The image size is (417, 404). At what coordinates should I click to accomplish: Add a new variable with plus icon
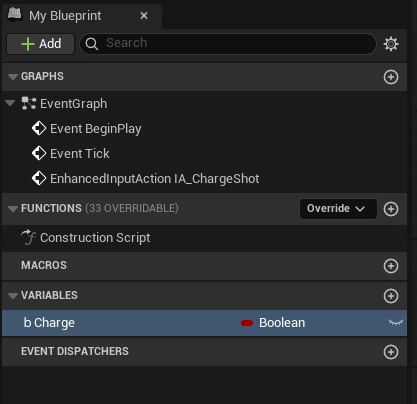click(x=391, y=296)
